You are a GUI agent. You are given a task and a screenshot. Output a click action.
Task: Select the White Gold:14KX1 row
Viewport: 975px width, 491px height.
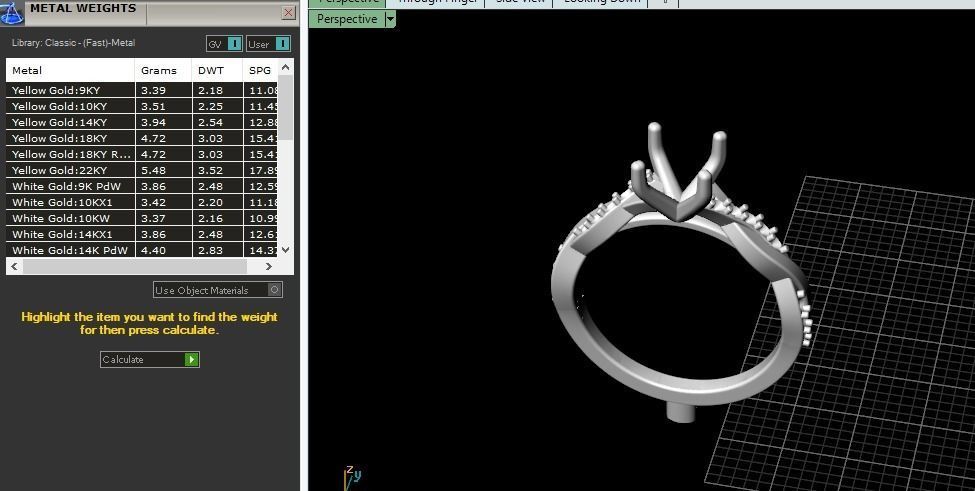[x=142, y=234]
